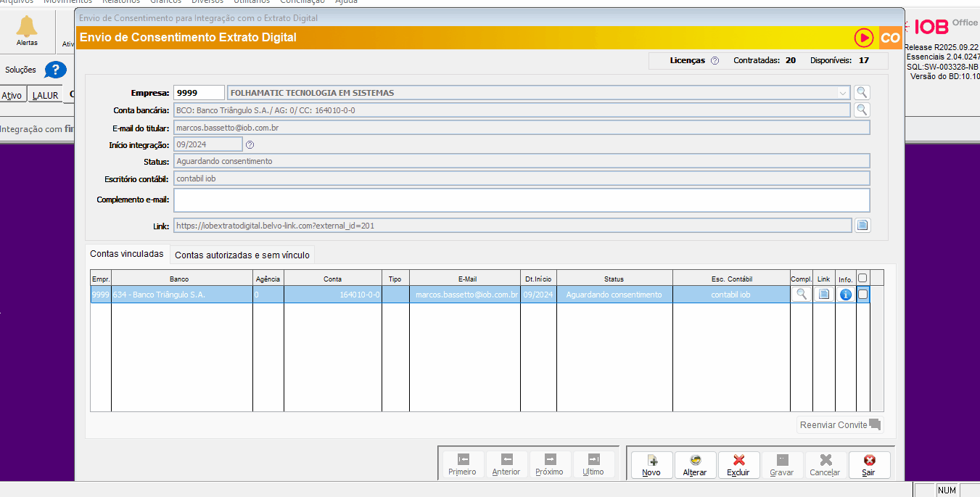Viewport: 980px width, 497px height.
Task: Switch to Contas autorizadas e sem vínculo tab
Action: tap(242, 255)
